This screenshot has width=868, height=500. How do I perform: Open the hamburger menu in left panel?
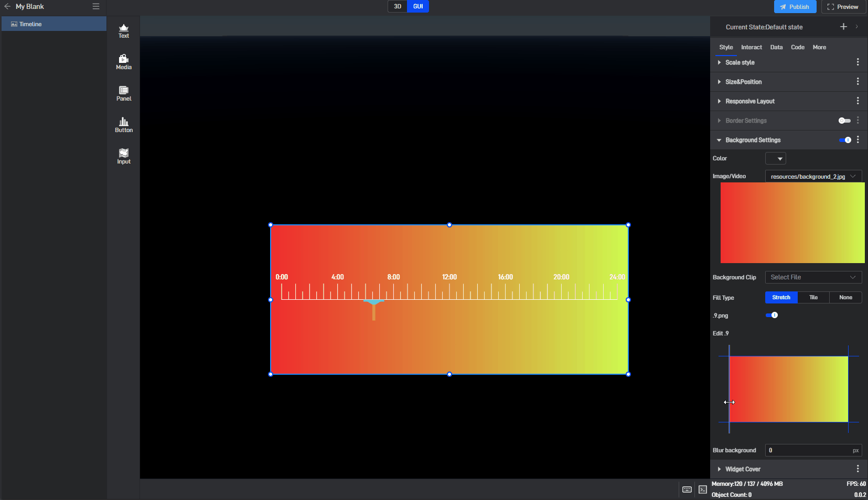(x=96, y=6)
